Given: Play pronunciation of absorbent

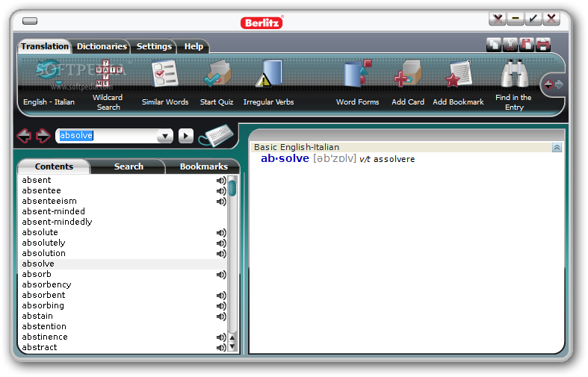Looking at the screenshot, I should (221, 296).
